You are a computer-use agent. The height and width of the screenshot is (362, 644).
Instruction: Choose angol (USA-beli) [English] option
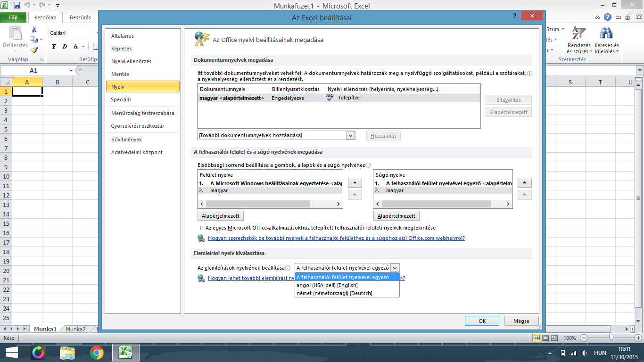pyautogui.click(x=347, y=285)
